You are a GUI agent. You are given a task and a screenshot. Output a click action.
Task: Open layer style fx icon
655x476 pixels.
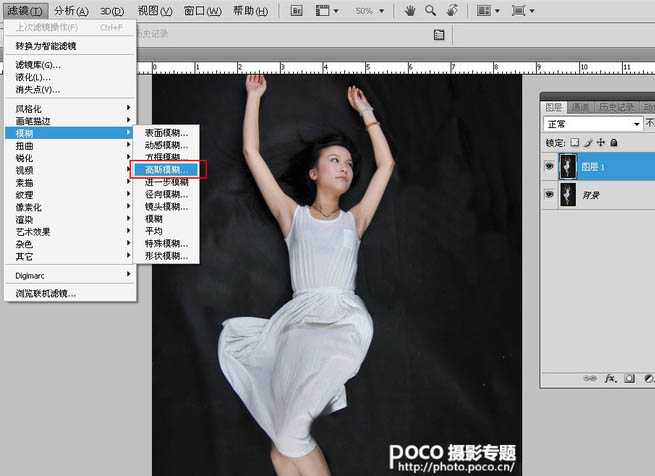[x=608, y=380]
